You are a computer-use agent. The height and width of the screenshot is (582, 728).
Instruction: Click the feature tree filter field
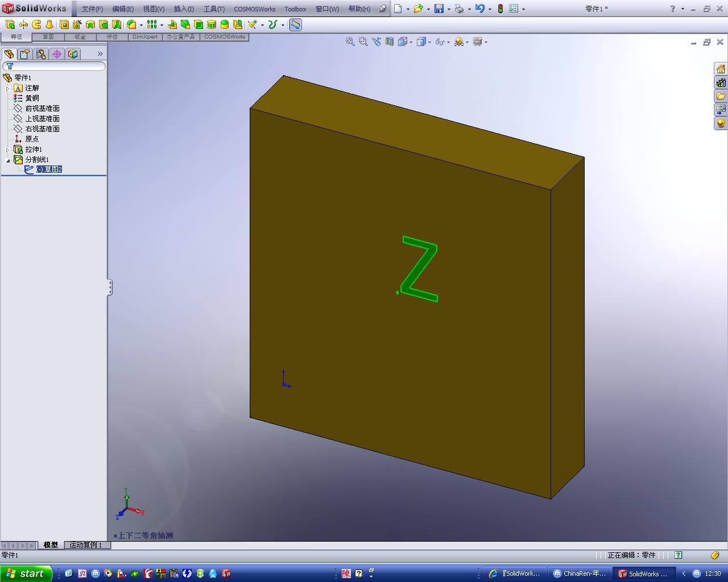tap(54, 66)
